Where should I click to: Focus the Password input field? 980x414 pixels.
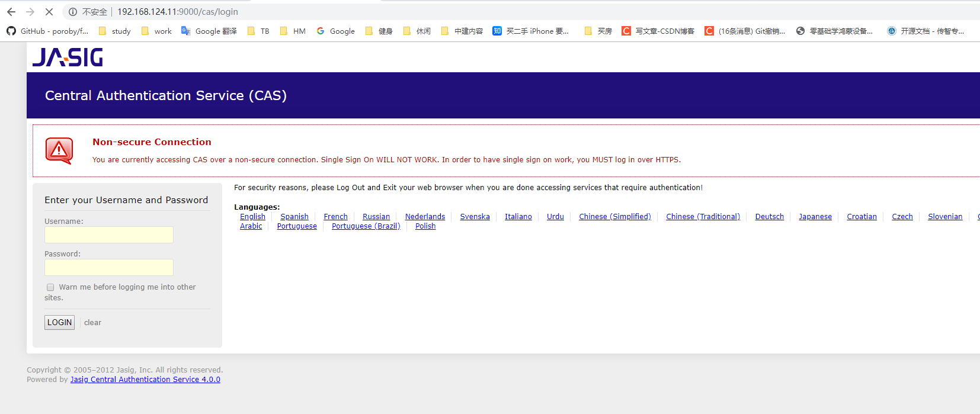(109, 267)
